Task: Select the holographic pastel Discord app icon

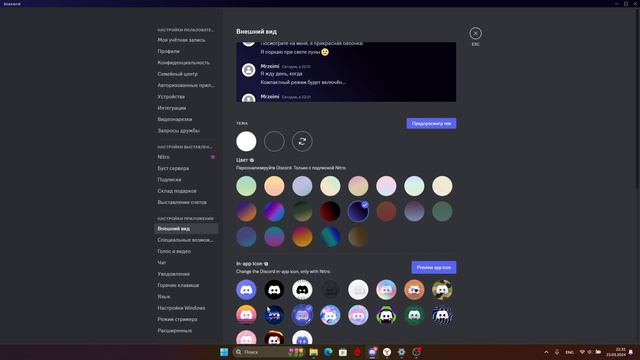Action: click(386, 290)
